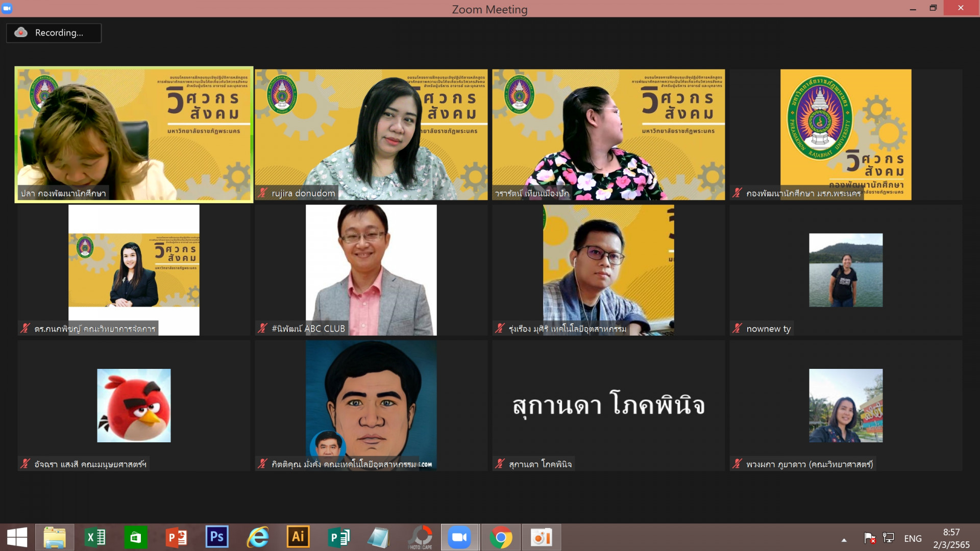The width and height of the screenshot is (980, 551).
Task: Select ปลา กองพัฒนานักศึกษา video tile
Action: [134, 134]
